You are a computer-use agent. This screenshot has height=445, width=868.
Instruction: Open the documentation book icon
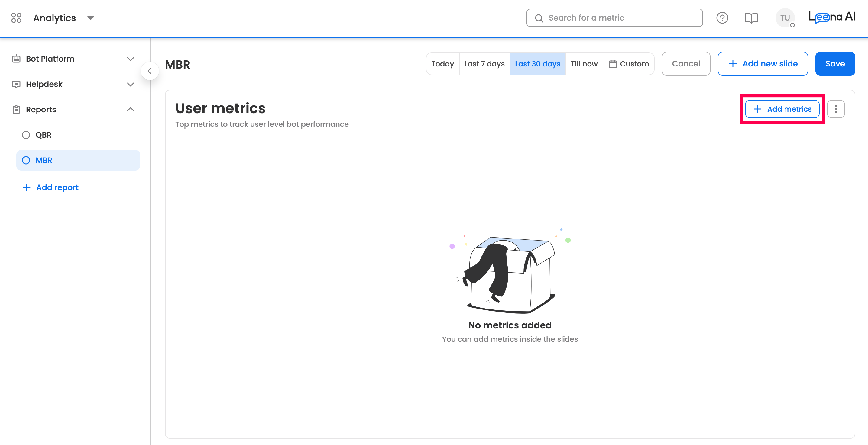click(751, 18)
